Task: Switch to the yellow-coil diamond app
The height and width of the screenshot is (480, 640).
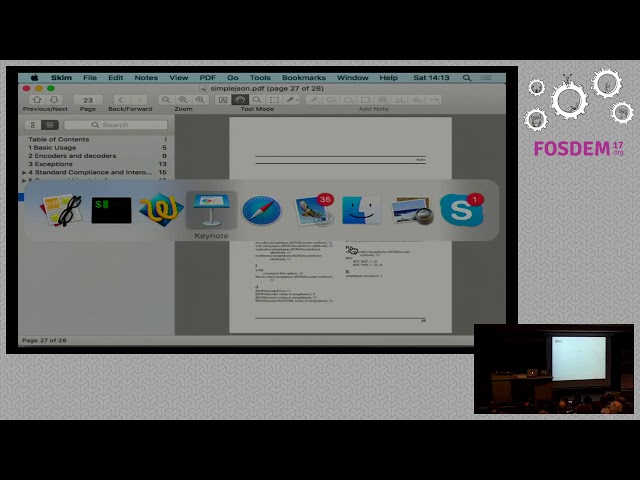Action: [162, 210]
